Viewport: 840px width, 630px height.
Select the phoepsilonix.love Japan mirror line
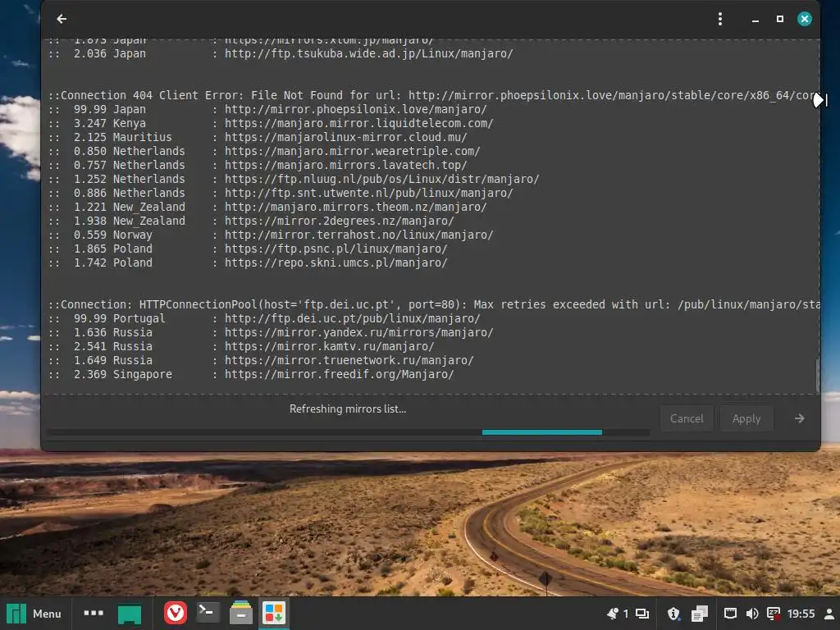[x=268, y=109]
